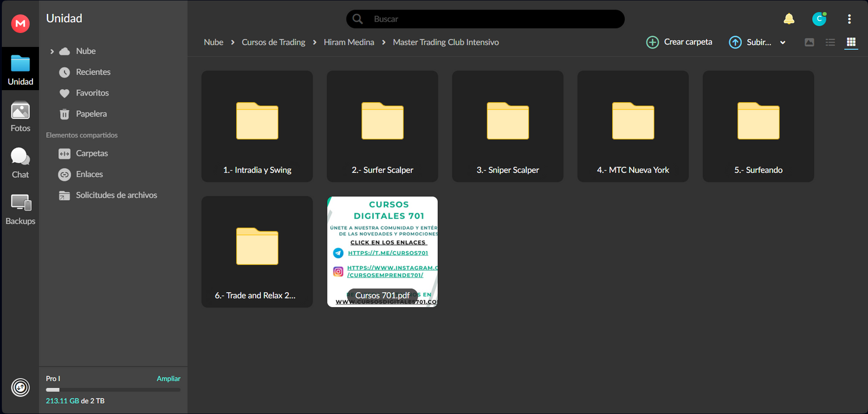Open the Chat section

tap(20, 163)
